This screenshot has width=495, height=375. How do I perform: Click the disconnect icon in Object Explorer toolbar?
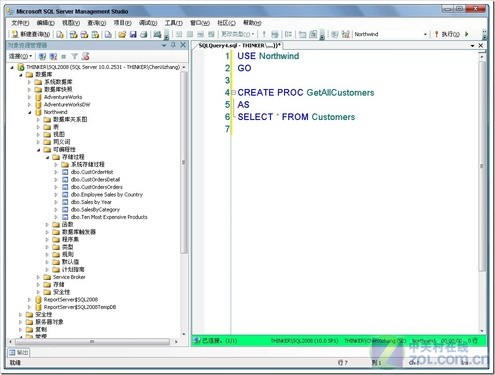click(53, 56)
